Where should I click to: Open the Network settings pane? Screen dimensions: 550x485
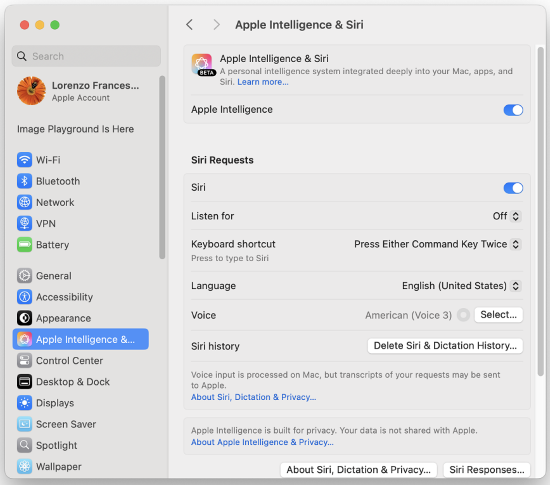tap(81, 202)
